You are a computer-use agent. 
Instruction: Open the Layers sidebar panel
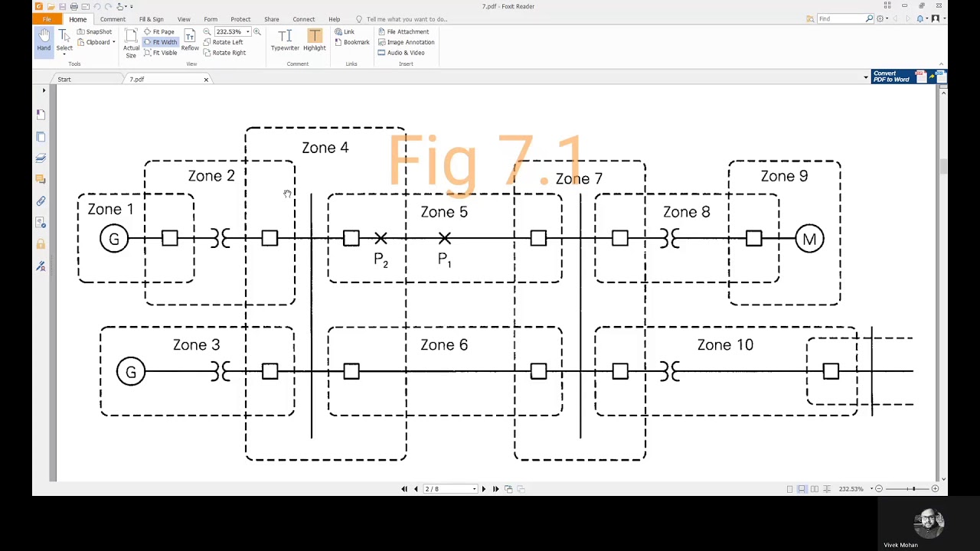tap(41, 158)
